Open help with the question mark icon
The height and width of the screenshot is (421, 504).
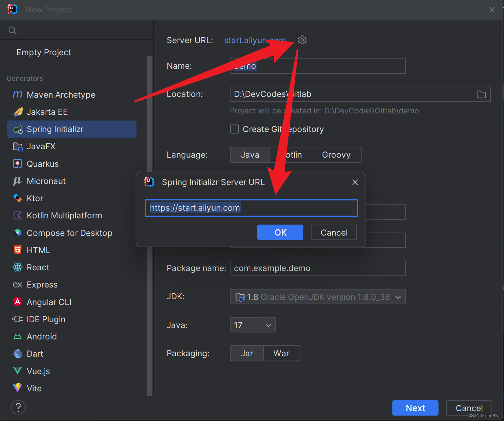pyautogui.click(x=18, y=407)
